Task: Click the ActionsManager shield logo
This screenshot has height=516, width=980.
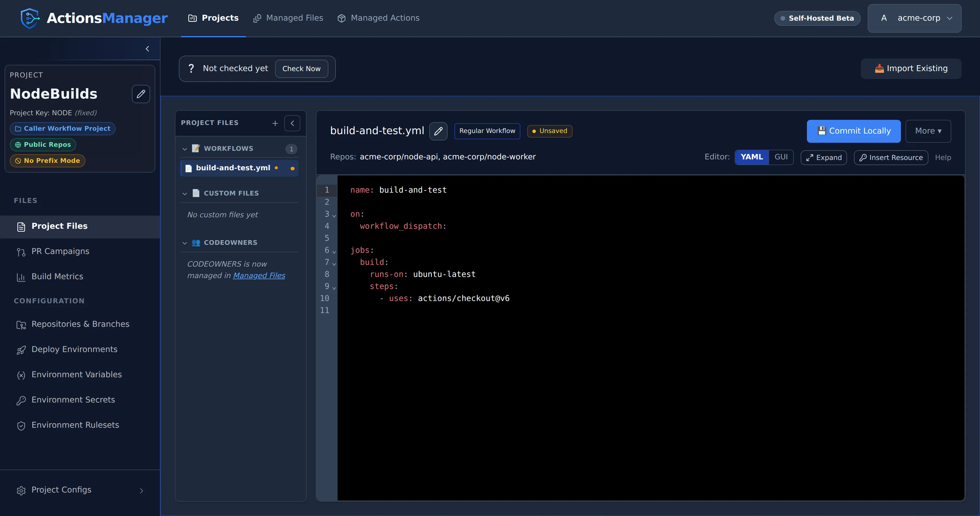Action: (x=30, y=18)
